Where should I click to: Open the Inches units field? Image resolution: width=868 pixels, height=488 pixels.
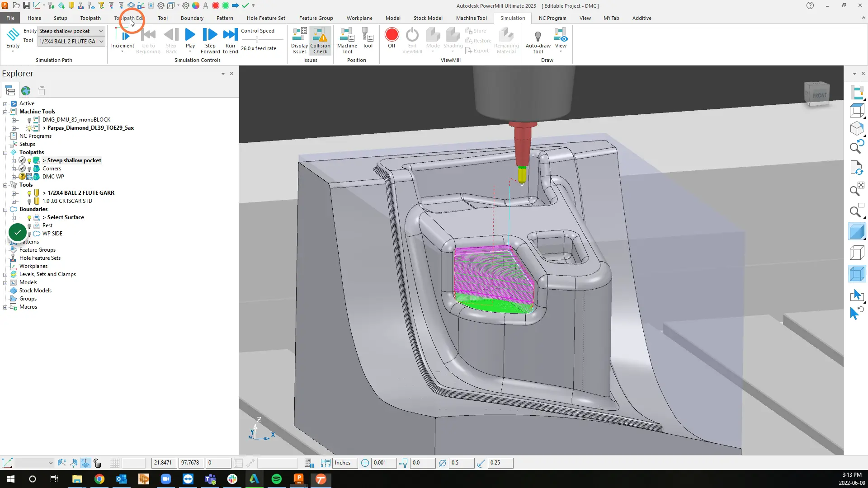(x=345, y=463)
